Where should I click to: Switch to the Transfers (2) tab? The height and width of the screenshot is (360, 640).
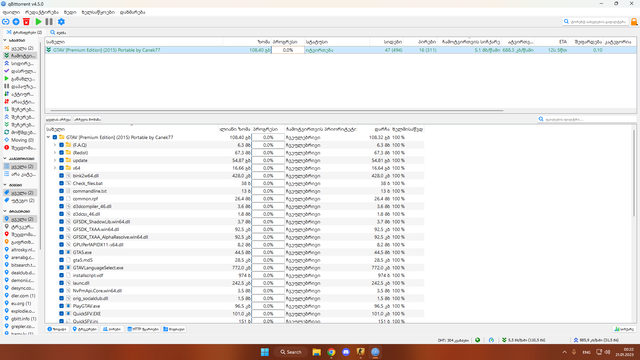(24, 32)
